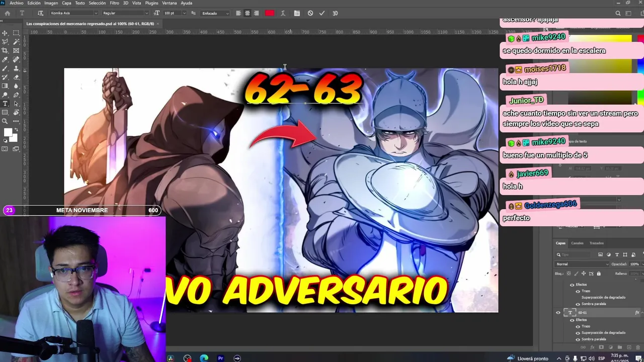This screenshot has width=644, height=362.
Task: Open Microsoft Edge from taskbar
Action: [x=204, y=358]
